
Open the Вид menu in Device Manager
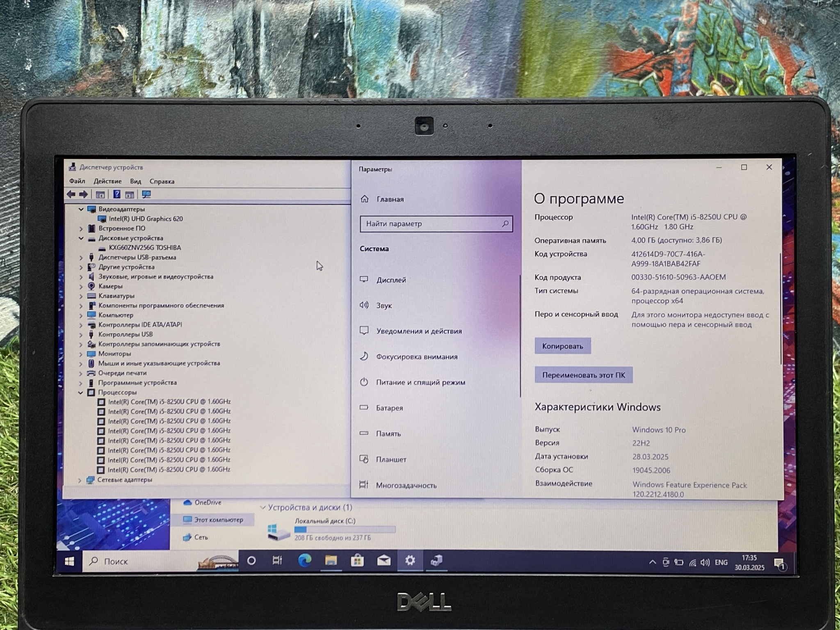pos(135,181)
